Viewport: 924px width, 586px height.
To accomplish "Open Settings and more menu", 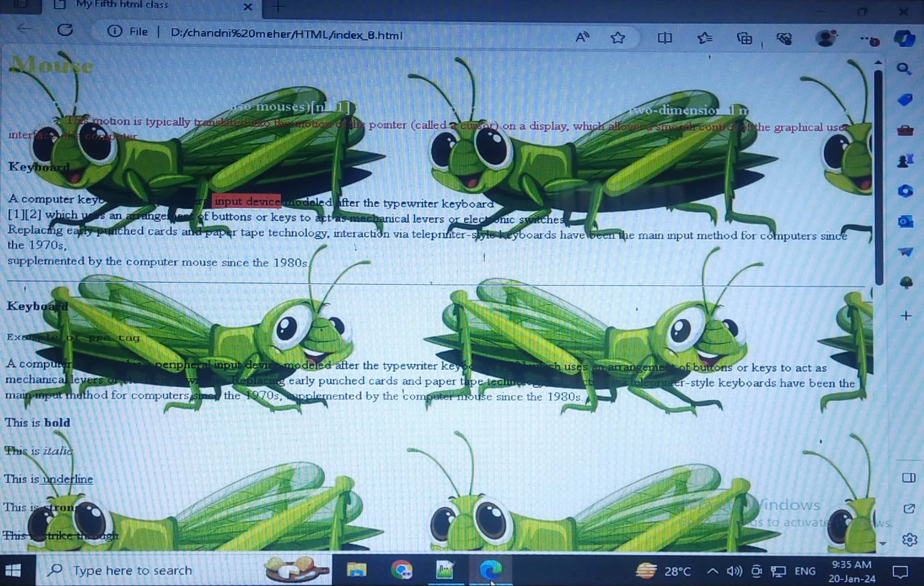I will click(x=866, y=39).
